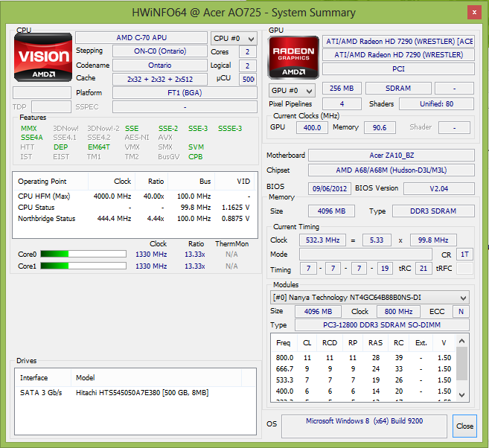Click the memory timings table scrollbar thumb
This screenshot has height=448, width=489.
[x=462, y=363]
